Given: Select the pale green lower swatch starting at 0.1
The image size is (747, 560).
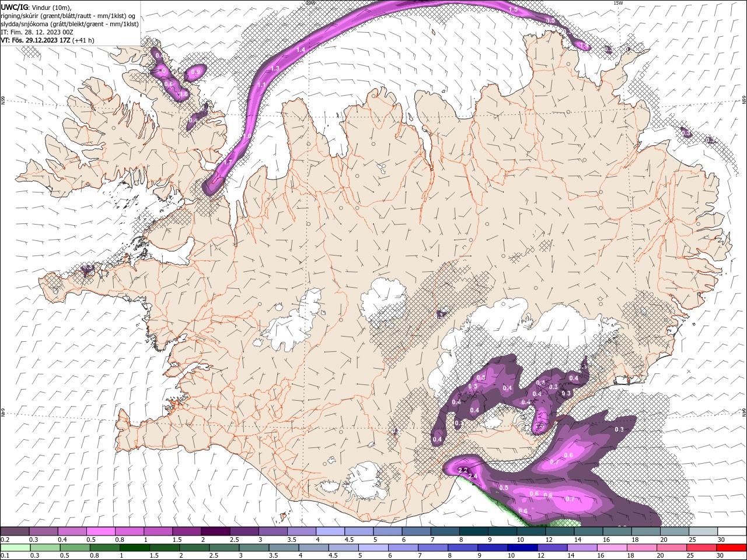Looking at the screenshot, I should 15,548.
